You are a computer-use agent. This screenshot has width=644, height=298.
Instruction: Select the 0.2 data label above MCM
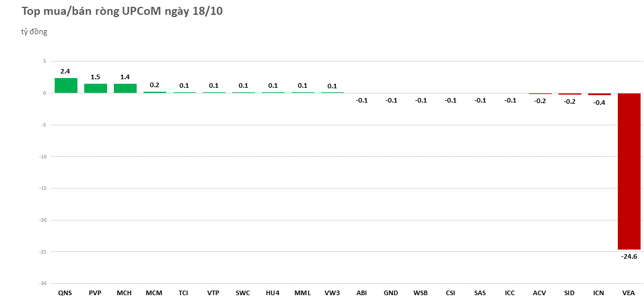(x=154, y=85)
